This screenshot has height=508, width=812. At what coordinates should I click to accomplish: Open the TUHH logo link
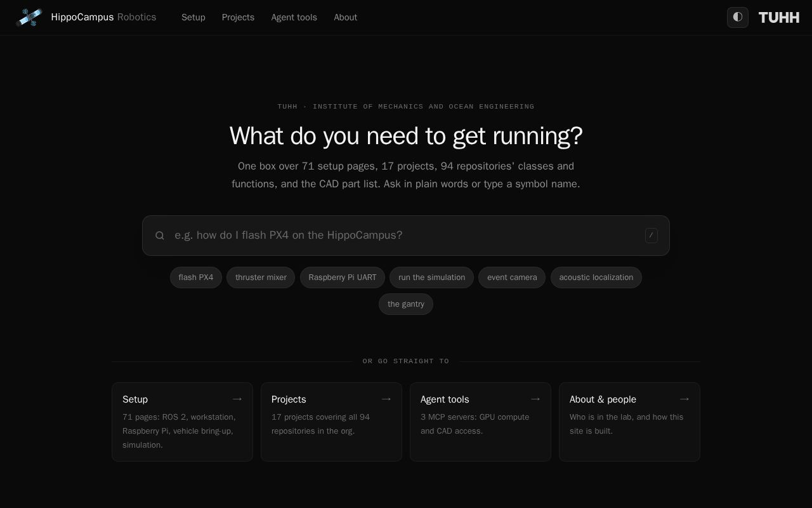pyautogui.click(x=779, y=17)
